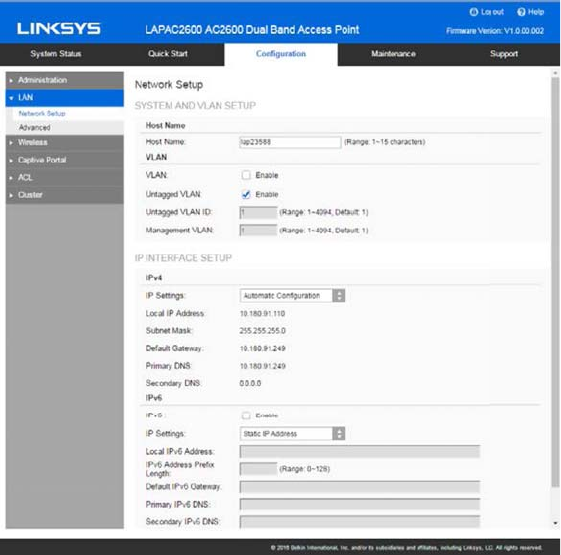
Task: Expand the Wireless arrow icon
Action: coord(11,143)
